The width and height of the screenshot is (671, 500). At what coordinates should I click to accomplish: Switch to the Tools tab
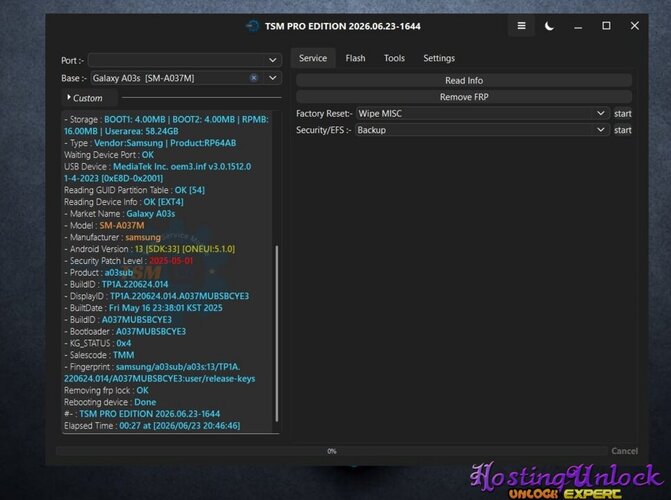[394, 58]
